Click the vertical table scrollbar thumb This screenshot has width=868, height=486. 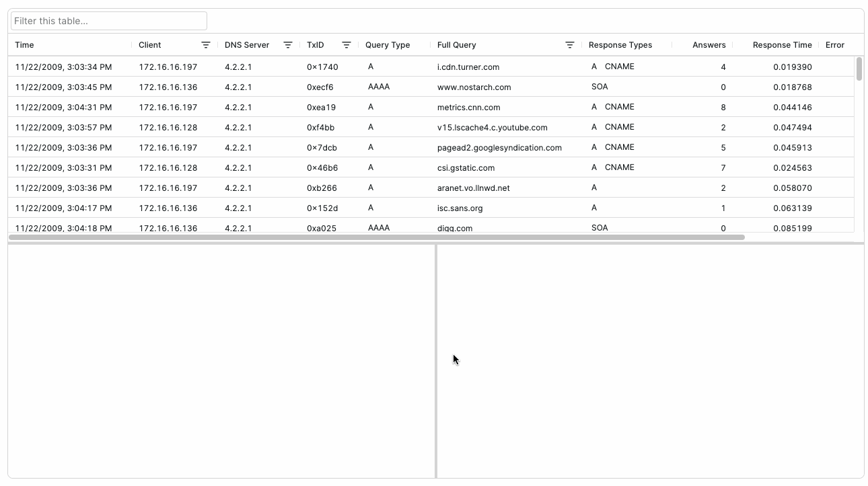[859, 69]
